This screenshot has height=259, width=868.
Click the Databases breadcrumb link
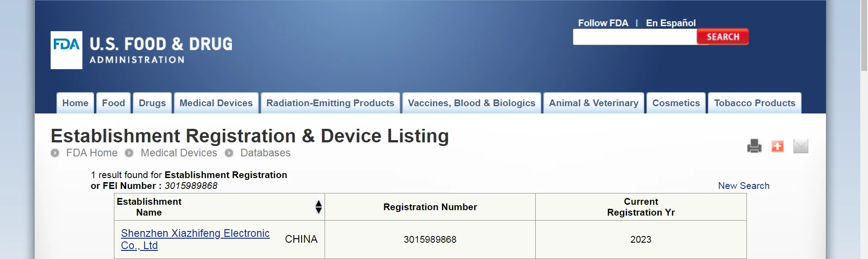265,153
